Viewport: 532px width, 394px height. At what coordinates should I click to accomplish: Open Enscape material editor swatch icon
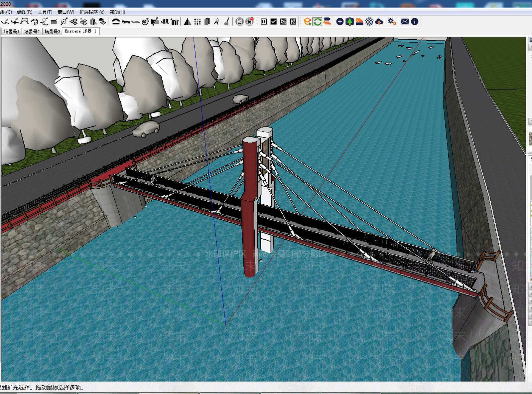[359, 22]
